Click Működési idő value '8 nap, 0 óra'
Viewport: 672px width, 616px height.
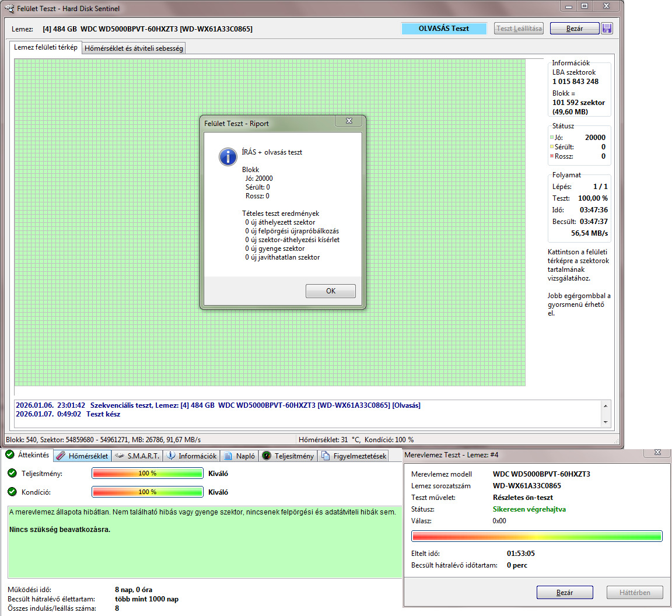(x=134, y=589)
